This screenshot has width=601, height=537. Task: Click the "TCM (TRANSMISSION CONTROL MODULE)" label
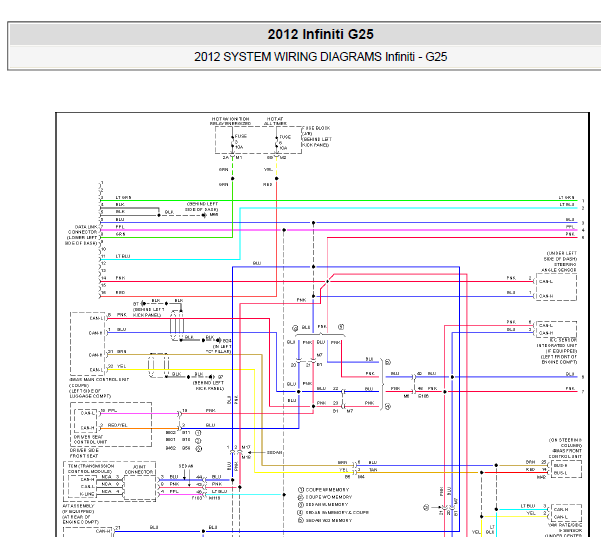tap(91, 468)
